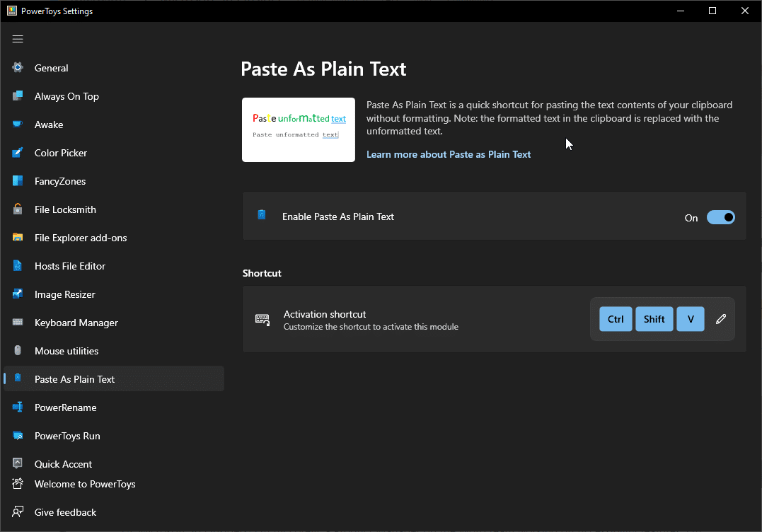Click the Hosts File Editor icon
The image size is (762, 532).
point(18,266)
